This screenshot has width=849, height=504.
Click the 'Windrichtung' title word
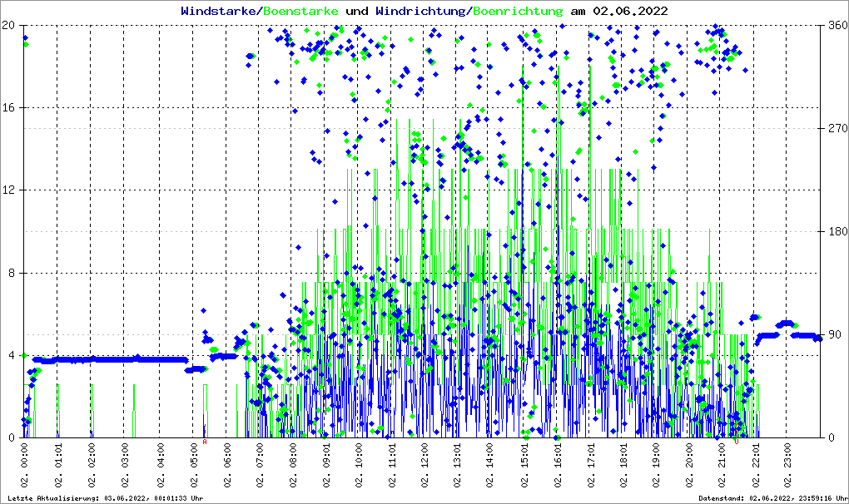pyautogui.click(x=420, y=11)
